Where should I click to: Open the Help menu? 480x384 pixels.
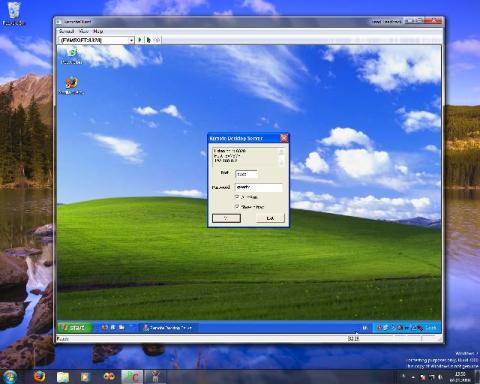[98, 31]
